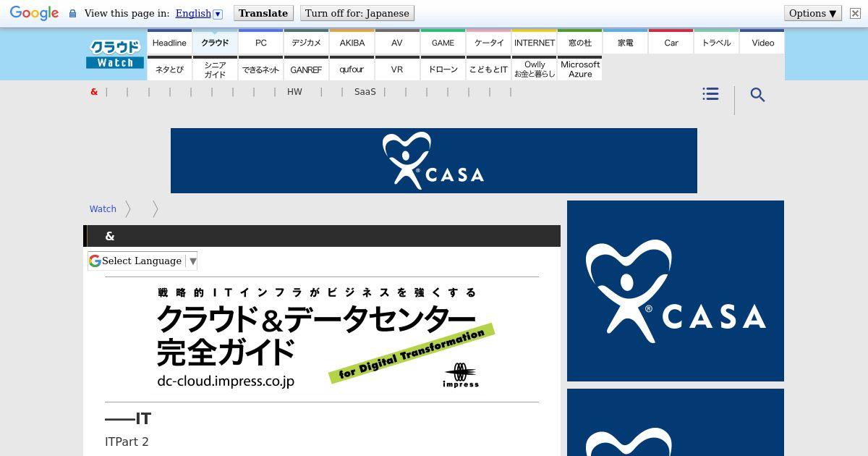Go to the Car tab

click(x=671, y=43)
